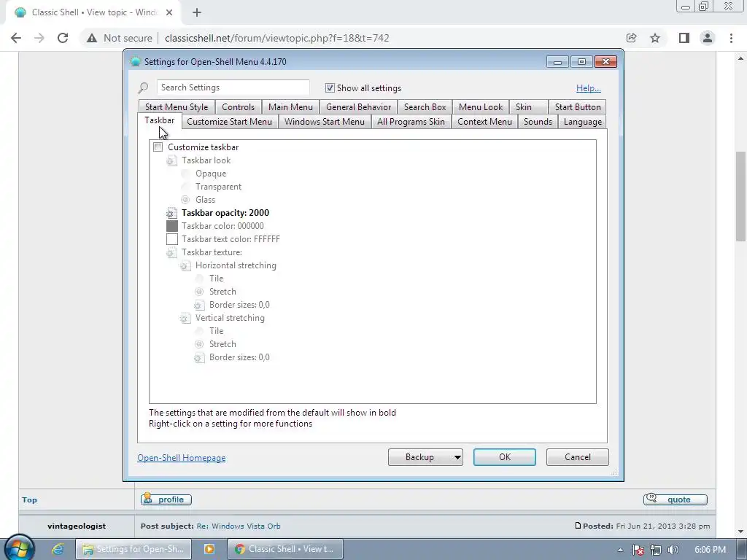The height and width of the screenshot is (560, 747).
Task: Select the Opaque taskbar look
Action: pos(185,174)
